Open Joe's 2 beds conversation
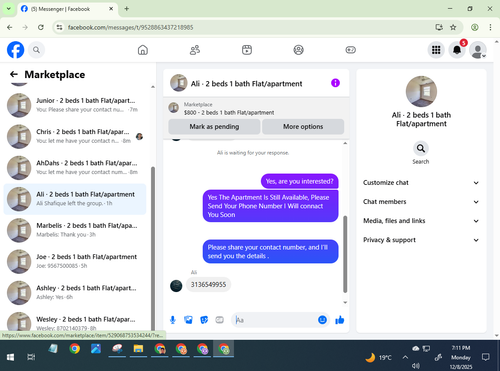 75,261
